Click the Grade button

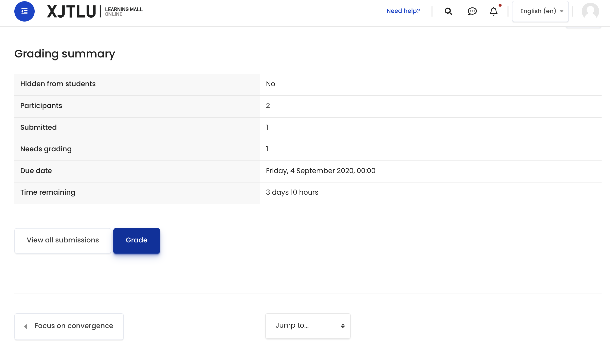pos(136,240)
